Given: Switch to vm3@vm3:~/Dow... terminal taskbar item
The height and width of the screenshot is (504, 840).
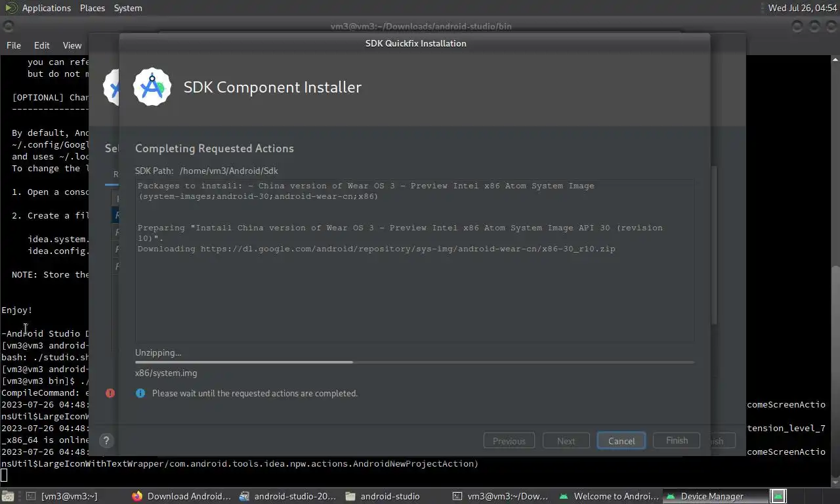Looking at the screenshot, I should (x=501, y=496).
